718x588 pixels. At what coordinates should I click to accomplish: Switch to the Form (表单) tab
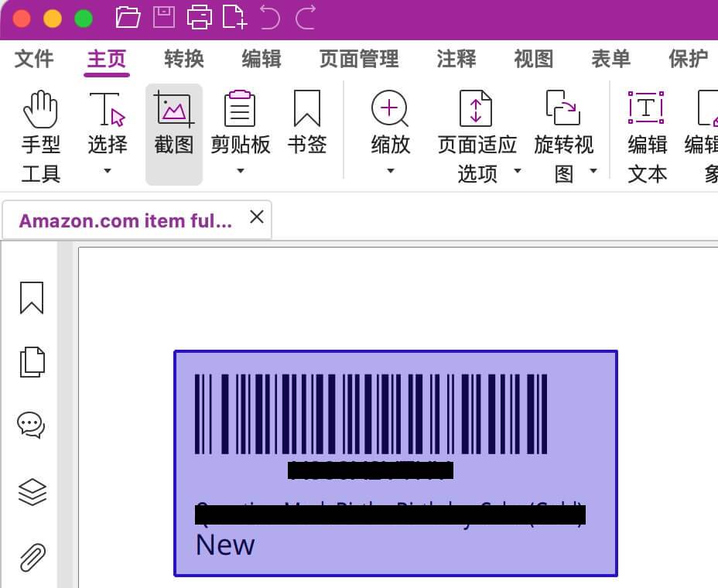pos(611,59)
